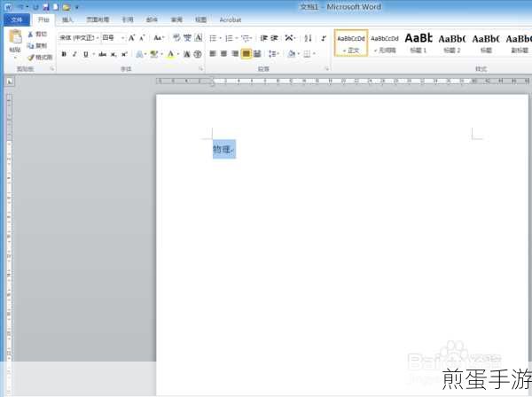Toggle Center alignment
The height and width of the screenshot is (397, 532).
click(224, 53)
